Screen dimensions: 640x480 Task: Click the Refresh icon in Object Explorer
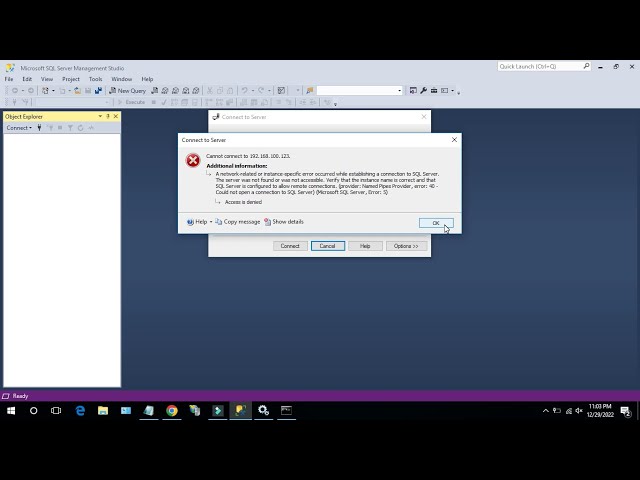[x=80, y=128]
